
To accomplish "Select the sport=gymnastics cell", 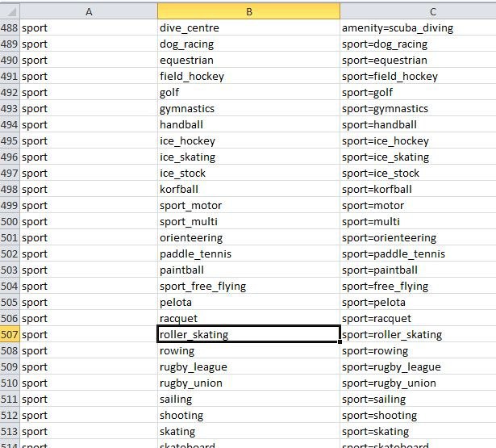I will (419, 108).
